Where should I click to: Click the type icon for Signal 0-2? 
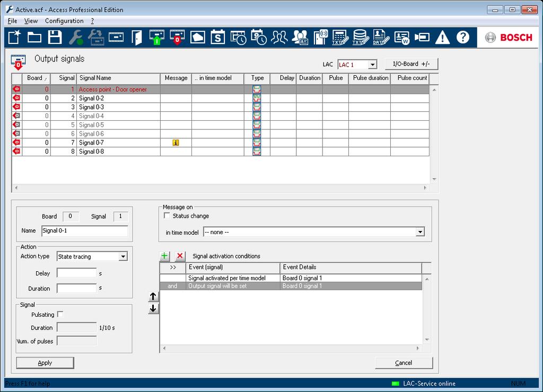pyautogui.click(x=257, y=98)
